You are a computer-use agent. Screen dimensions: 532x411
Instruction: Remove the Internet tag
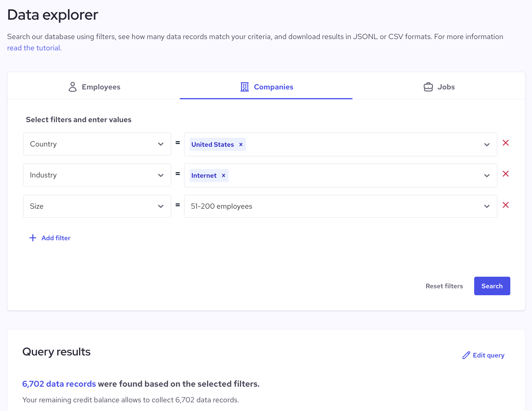pos(223,175)
